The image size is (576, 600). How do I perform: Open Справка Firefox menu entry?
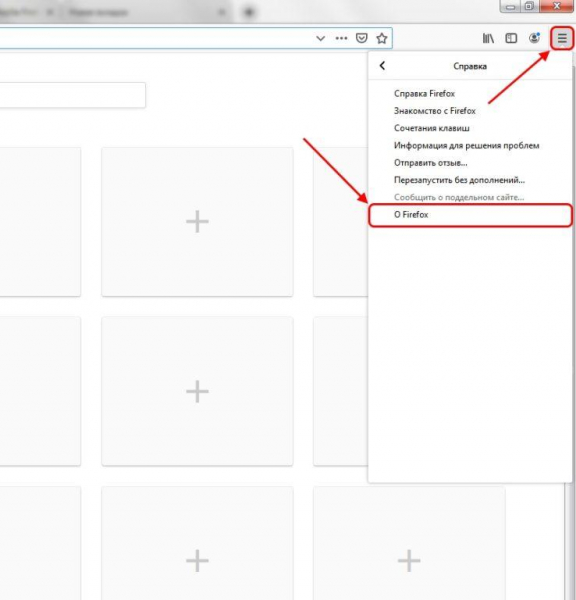tap(424, 94)
